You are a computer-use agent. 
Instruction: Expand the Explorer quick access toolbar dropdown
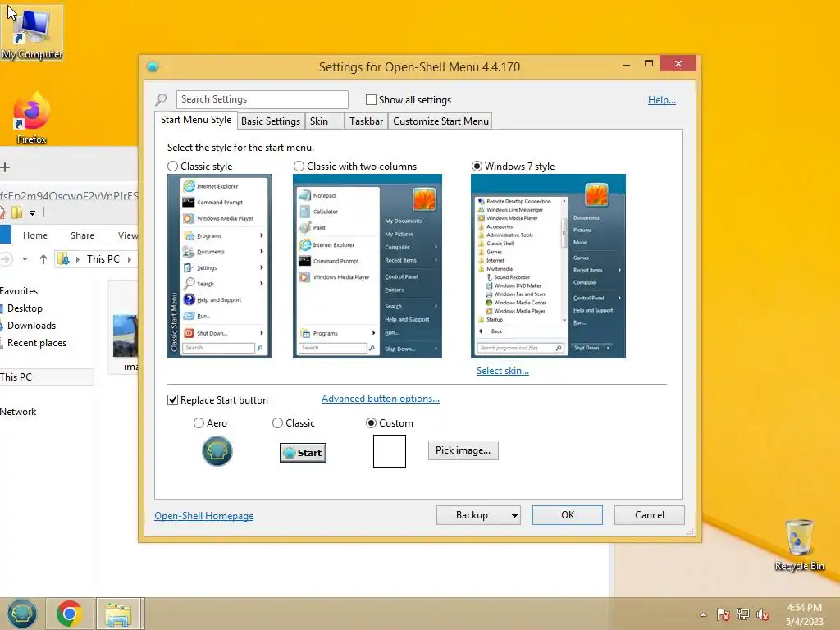[32, 213]
